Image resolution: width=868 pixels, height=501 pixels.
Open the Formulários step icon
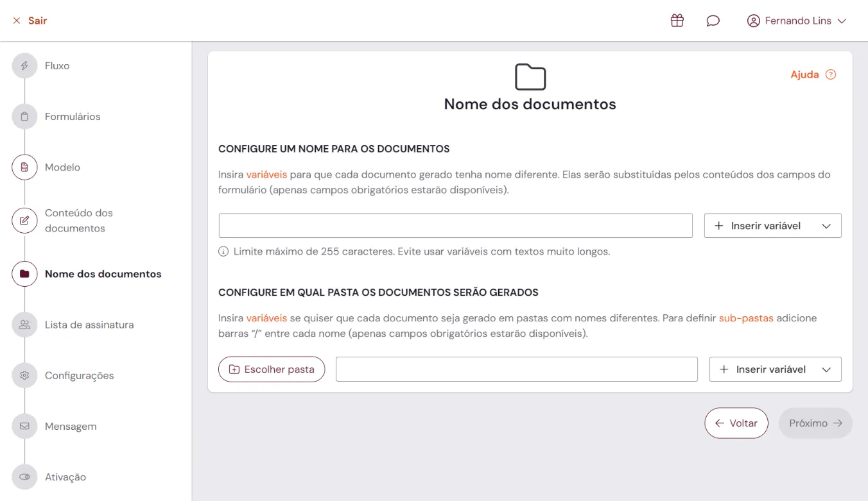point(24,116)
